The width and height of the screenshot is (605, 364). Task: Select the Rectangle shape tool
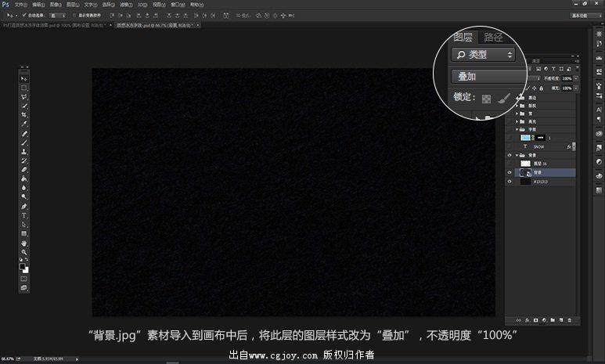24,233
